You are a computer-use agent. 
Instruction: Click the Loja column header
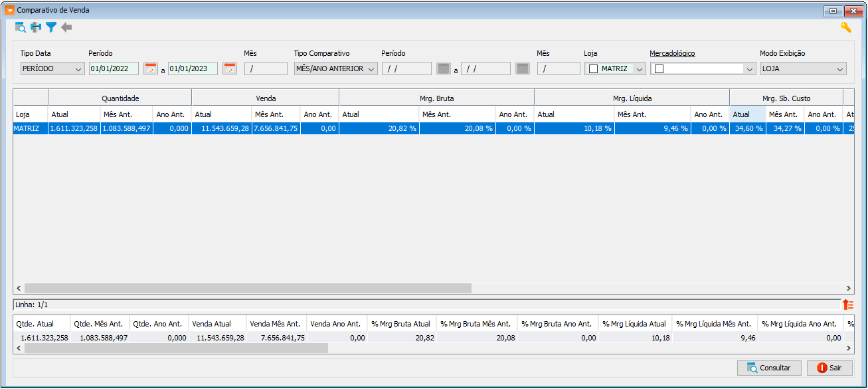(31, 114)
